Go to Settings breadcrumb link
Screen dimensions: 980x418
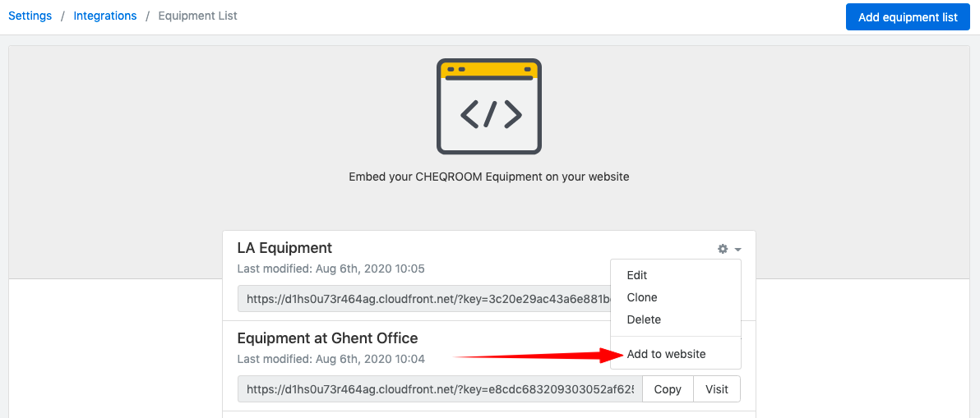[x=30, y=16]
